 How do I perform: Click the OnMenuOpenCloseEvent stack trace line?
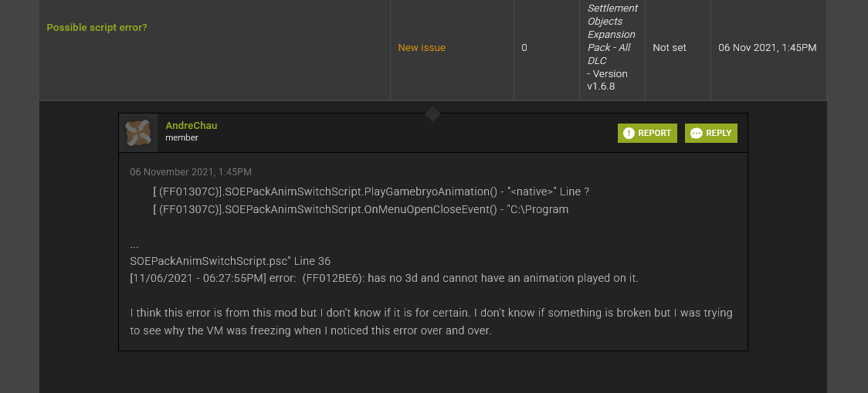click(361, 209)
